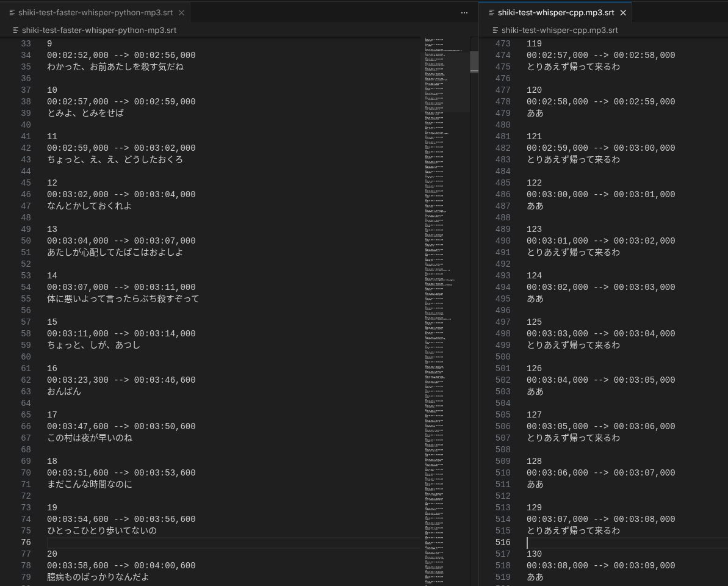The height and width of the screenshot is (586, 728).
Task: Click the minimap viewport slider in the left editor
Action: 446,82
